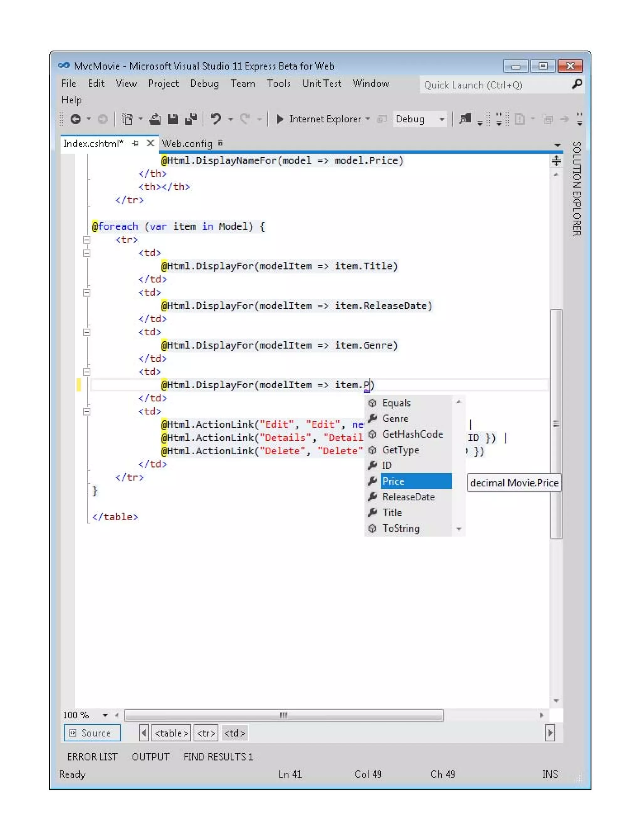642x840 pixels.
Task: Click the Save floppy disk icon
Action: (x=173, y=119)
